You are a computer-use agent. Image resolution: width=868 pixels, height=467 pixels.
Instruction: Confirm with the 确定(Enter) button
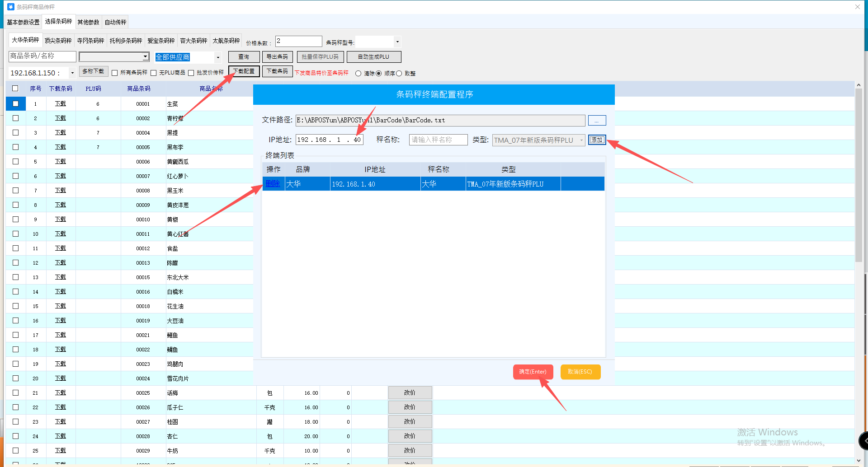tap(533, 372)
